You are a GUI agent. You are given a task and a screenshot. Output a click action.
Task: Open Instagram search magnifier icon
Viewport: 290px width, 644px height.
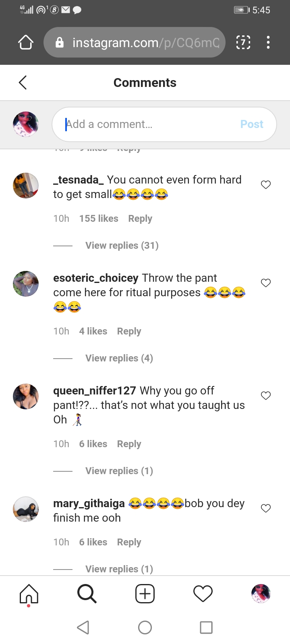87,594
